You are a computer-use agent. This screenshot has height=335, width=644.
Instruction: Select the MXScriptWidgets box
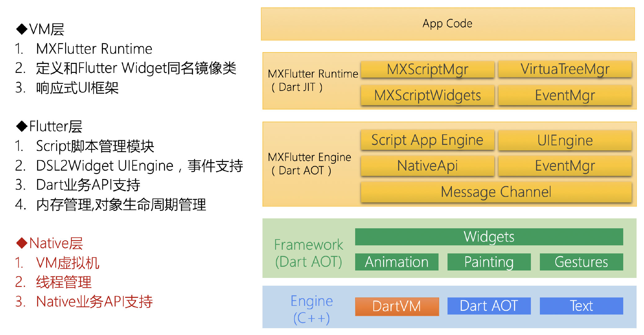click(427, 95)
